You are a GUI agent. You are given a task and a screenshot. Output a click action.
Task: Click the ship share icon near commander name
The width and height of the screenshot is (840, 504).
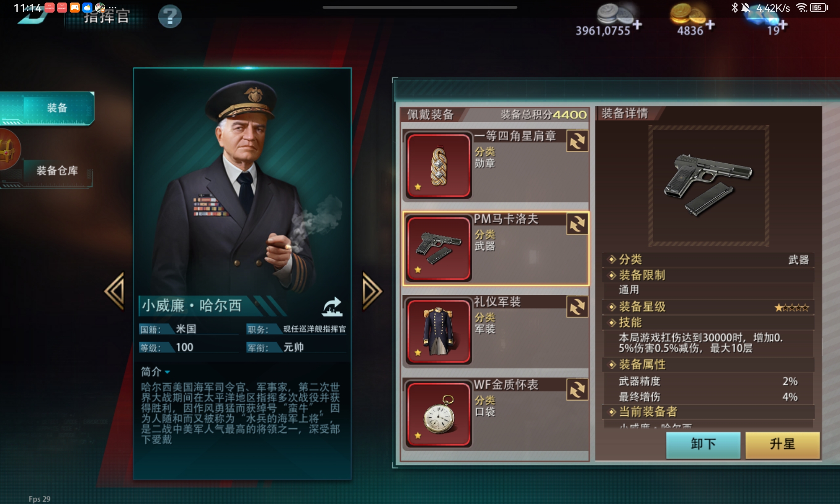(x=332, y=307)
